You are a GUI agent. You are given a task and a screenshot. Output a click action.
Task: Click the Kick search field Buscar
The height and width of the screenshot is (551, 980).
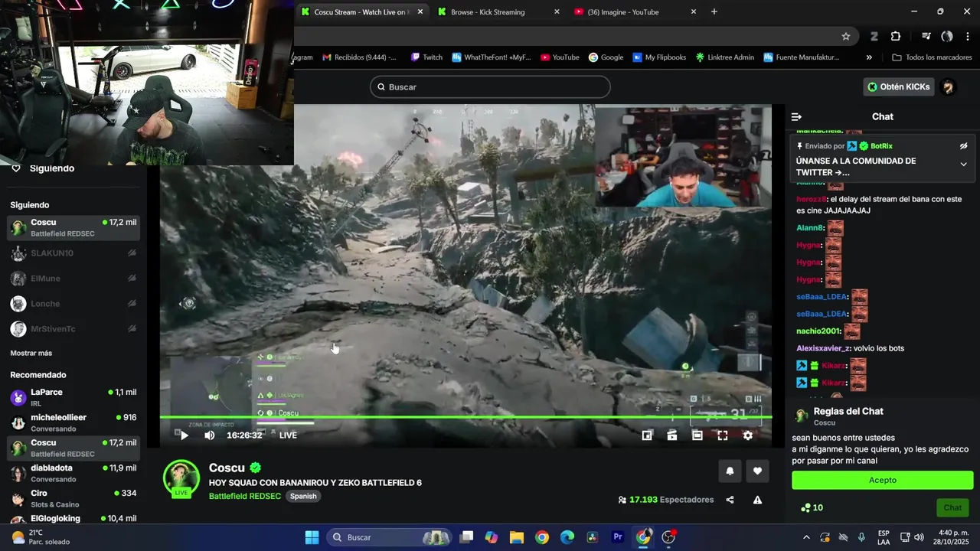(490, 86)
